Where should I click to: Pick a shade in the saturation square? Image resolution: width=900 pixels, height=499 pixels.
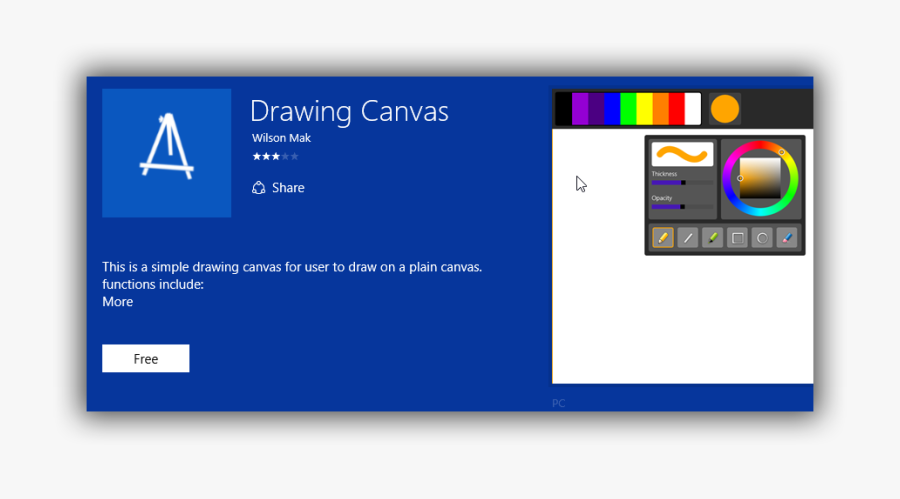(760, 179)
